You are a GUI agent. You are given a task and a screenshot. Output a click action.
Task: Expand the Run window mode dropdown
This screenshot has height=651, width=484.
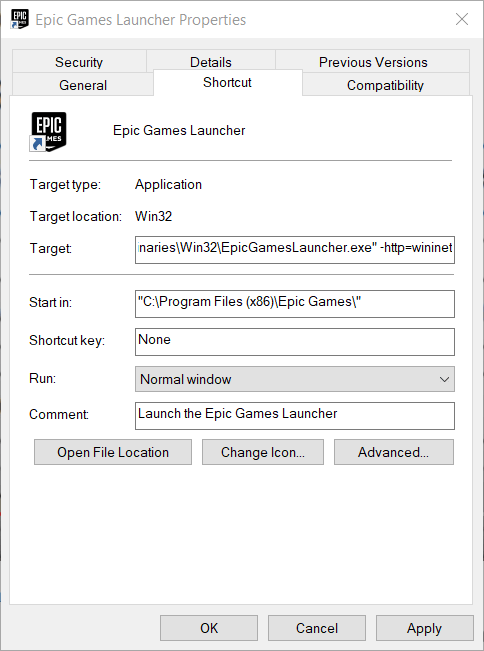[295, 379]
